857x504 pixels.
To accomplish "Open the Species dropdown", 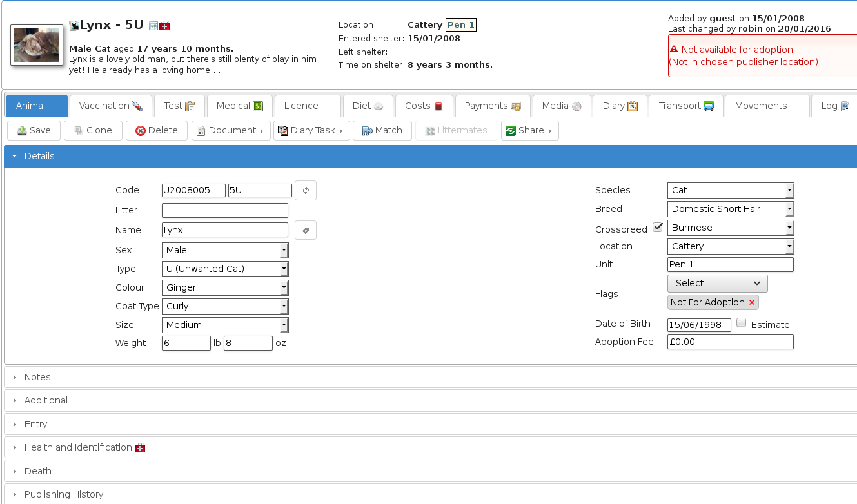I will tap(730, 190).
